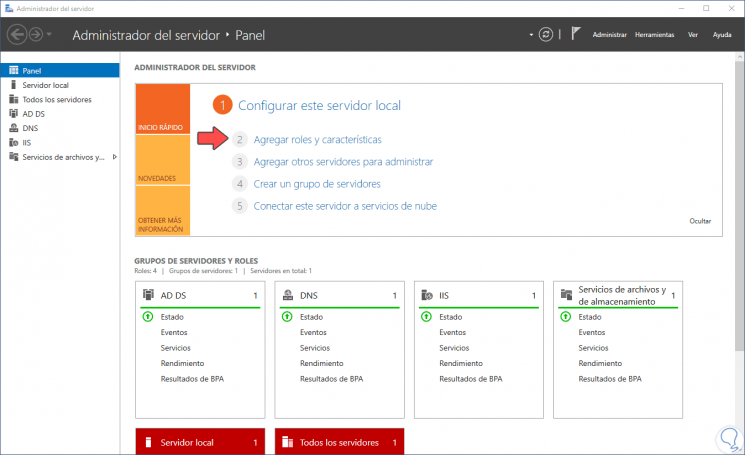Click the IIS icon in sidebar
The height and width of the screenshot is (455, 745).
tap(12, 142)
